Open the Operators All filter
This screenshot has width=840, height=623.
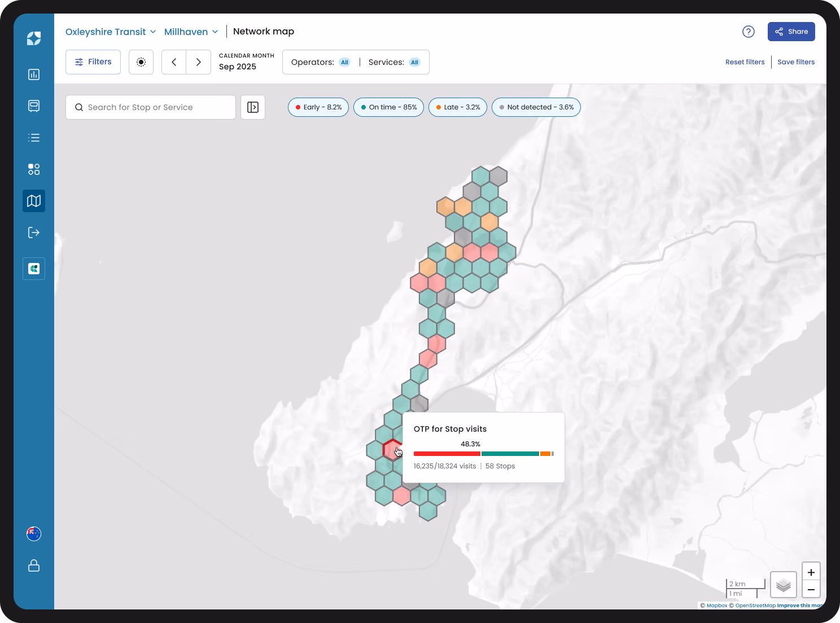[x=321, y=62]
